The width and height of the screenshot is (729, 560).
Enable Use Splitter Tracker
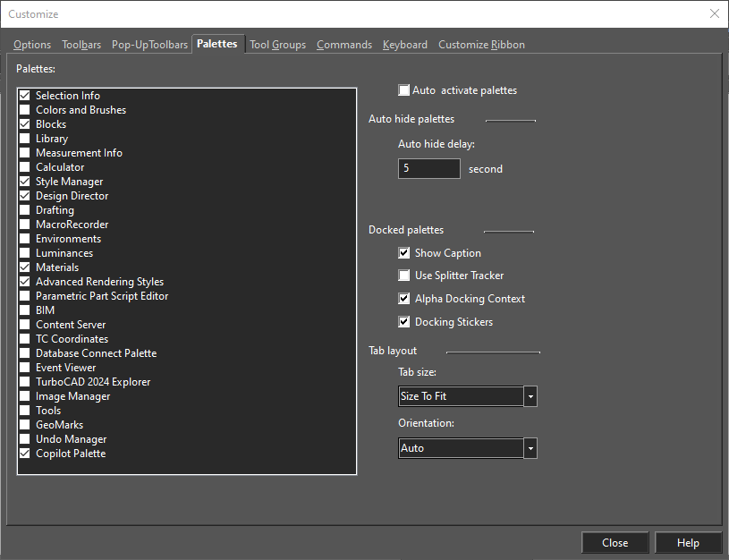[x=404, y=275]
